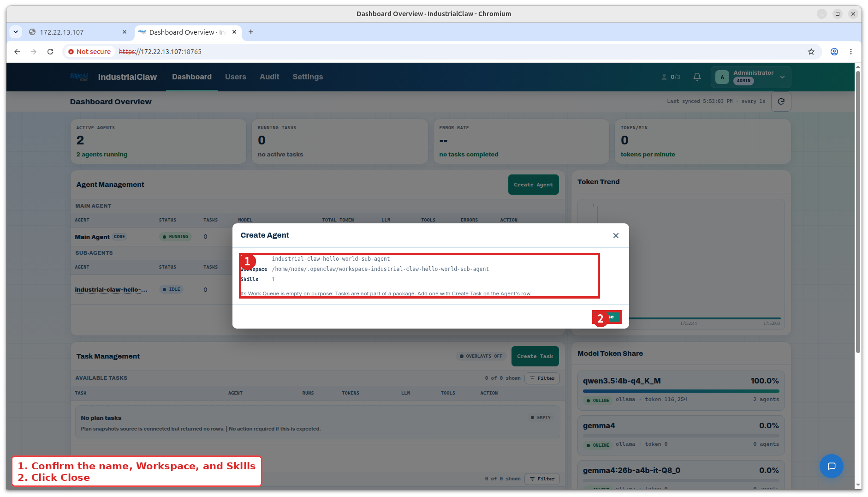Click the browser reload button
This screenshot has height=497, width=868.
click(50, 52)
